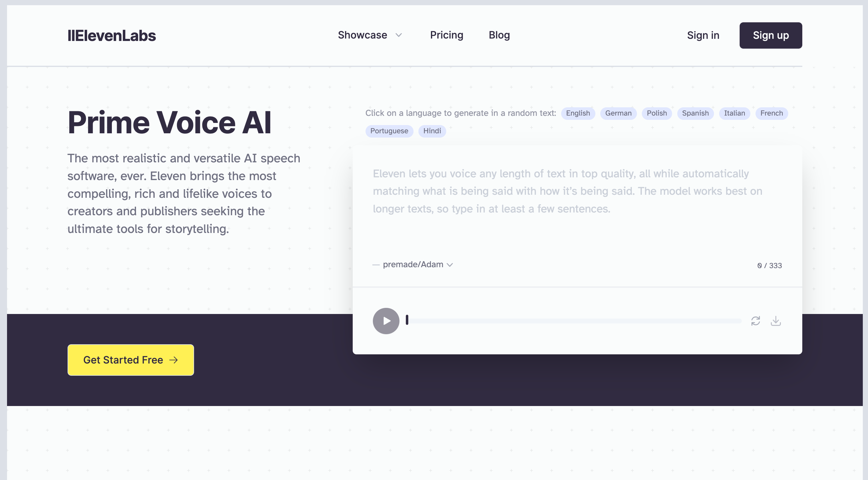The height and width of the screenshot is (480, 868).
Task: Expand the Showcase chevron arrow
Action: 399,36
